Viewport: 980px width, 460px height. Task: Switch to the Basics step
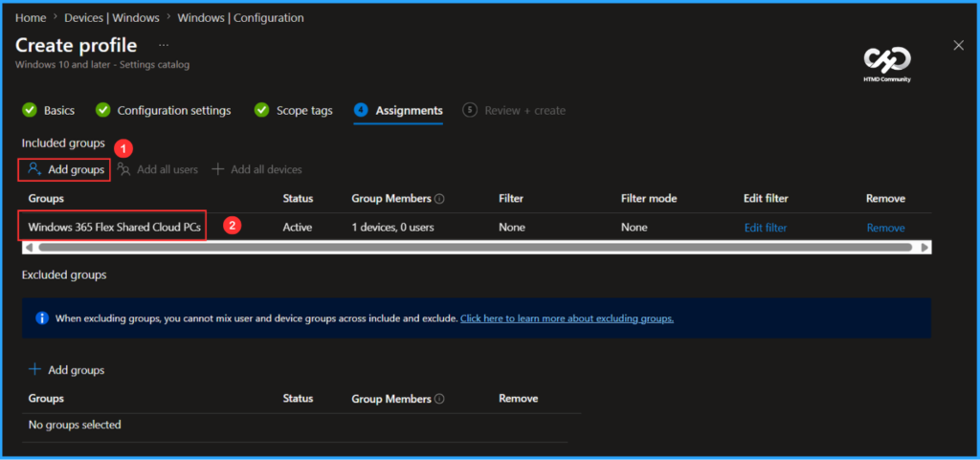tap(58, 111)
